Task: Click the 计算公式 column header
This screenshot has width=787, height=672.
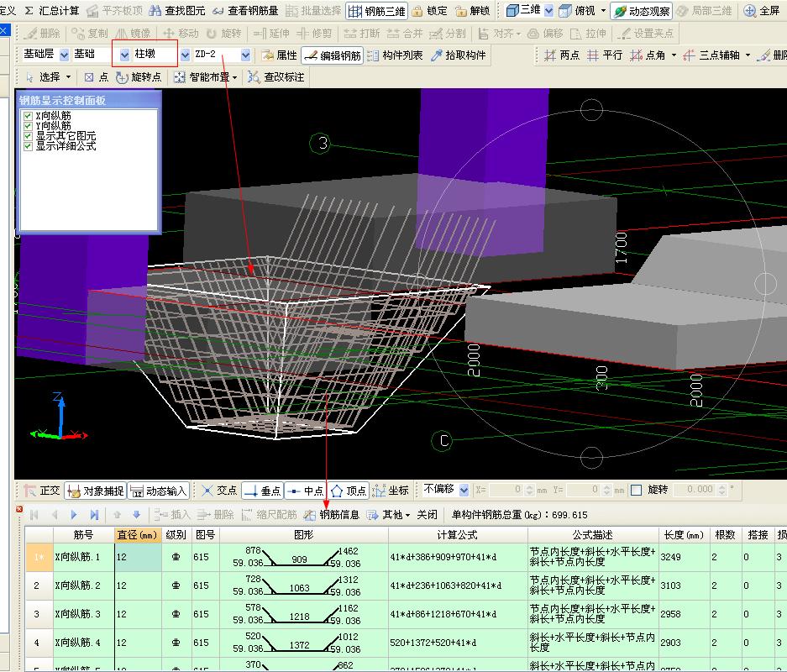Action: (457, 535)
